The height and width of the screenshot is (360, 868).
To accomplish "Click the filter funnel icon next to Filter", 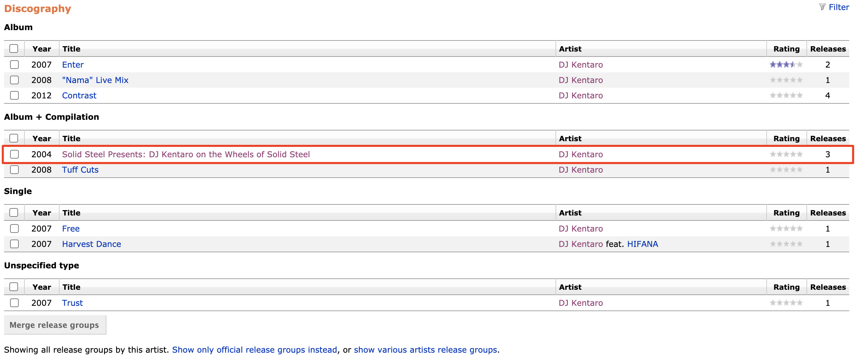I will click(822, 7).
